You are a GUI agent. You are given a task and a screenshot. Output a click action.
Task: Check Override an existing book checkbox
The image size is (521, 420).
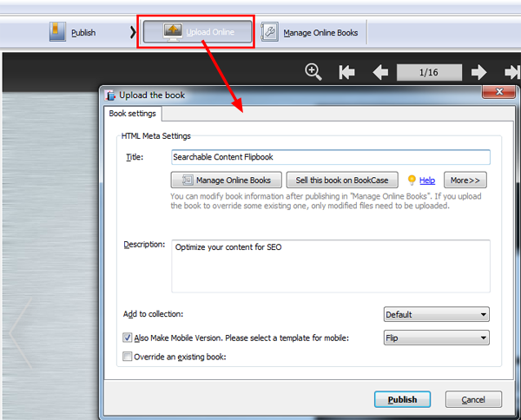pos(128,357)
